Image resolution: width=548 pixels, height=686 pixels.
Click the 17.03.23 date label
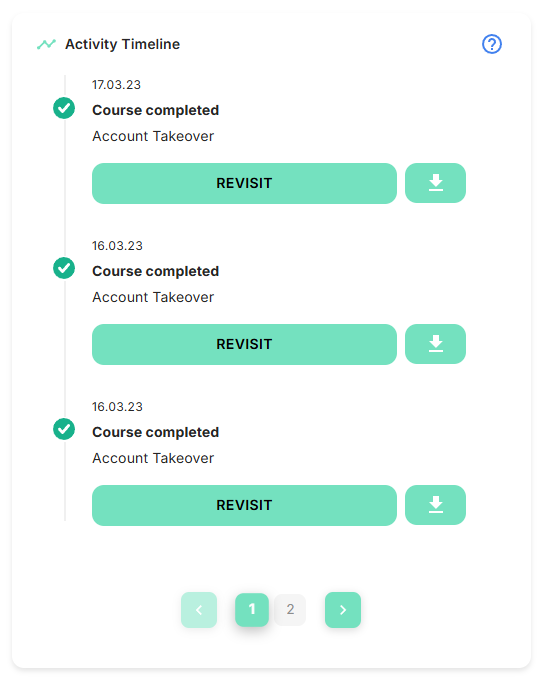point(116,85)
